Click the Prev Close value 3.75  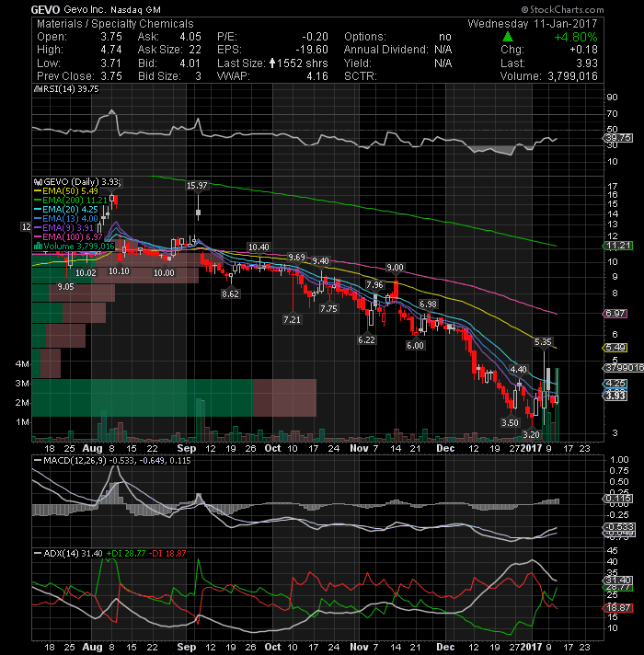tap(111, 76)
